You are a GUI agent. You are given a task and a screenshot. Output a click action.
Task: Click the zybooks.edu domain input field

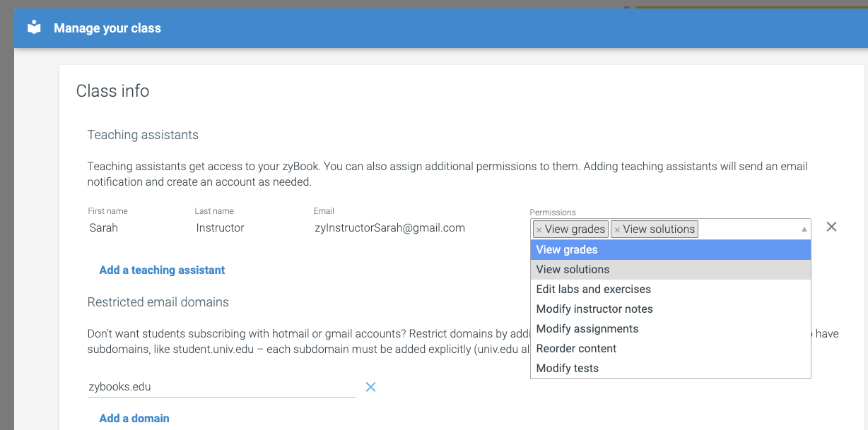click(221, 387)
